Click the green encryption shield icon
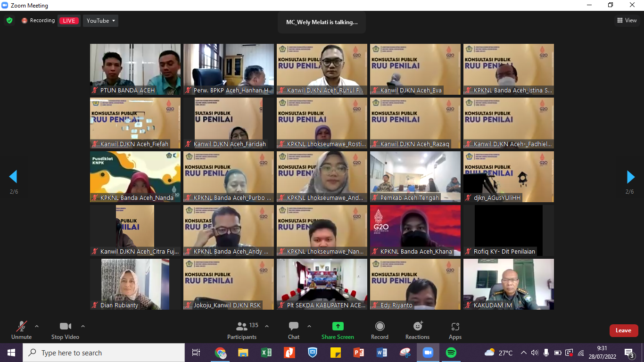The height and width of the screenshot is (362, 644). pos(9,21)
